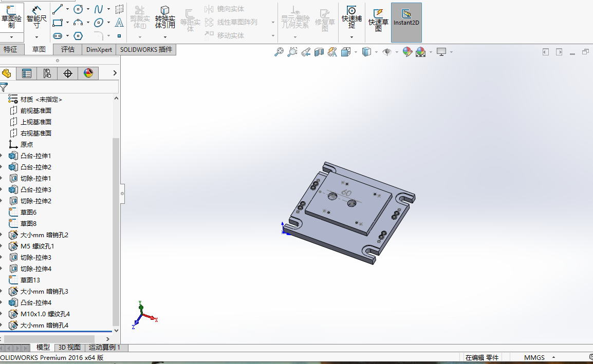Select M10x1.0 螺纹孔4 feature
This screenshot has width=593, height=364.
coord(45,314)
